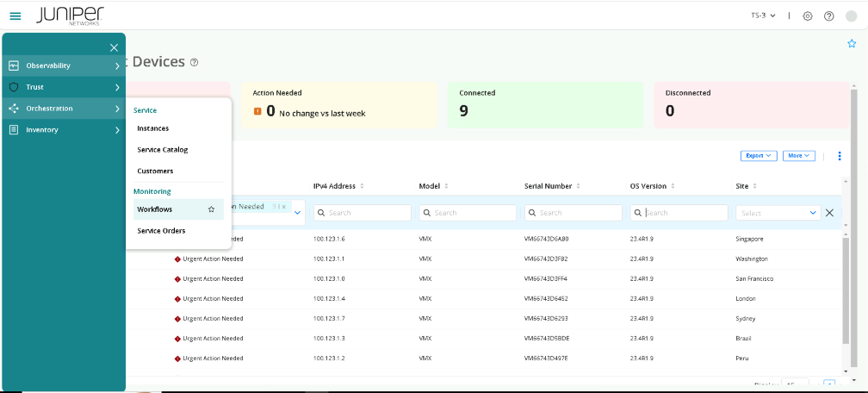The height and width of the screenshot is (393, 868).
Task: Click the Inventory list icon
Action: (x=14, y=129)
